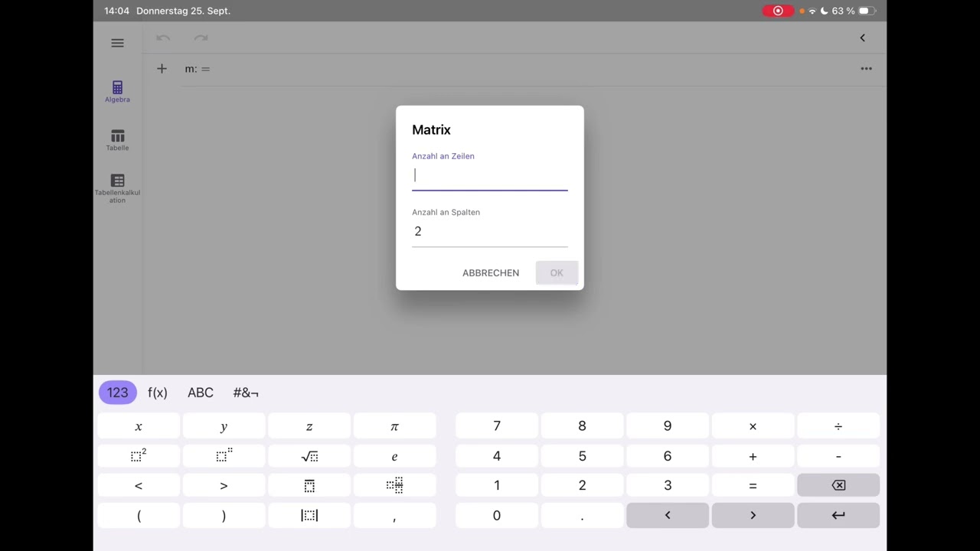The width and height of the screenshot is (980, 551).
Task: Confirm matrix with OK button
Action: pos(557,272)
